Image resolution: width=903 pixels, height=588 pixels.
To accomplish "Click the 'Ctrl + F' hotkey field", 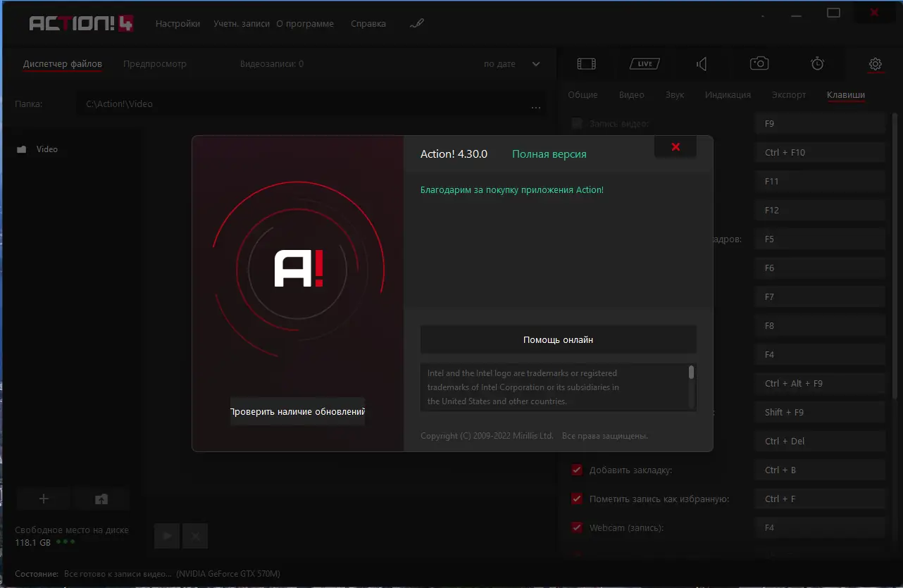I will pyautogui.click(x=820, y=499).
